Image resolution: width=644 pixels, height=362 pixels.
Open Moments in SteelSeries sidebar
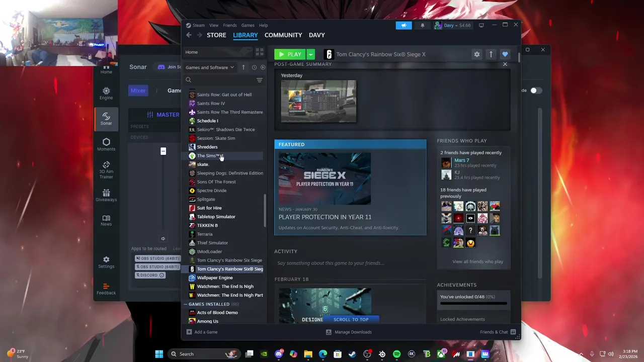tap(106, 144)
